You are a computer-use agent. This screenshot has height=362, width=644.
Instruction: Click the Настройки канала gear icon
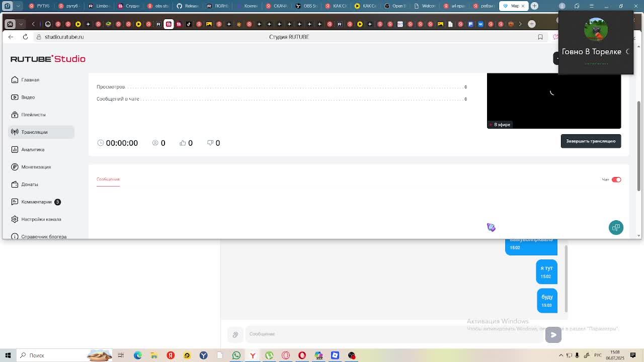coord(15,219)
